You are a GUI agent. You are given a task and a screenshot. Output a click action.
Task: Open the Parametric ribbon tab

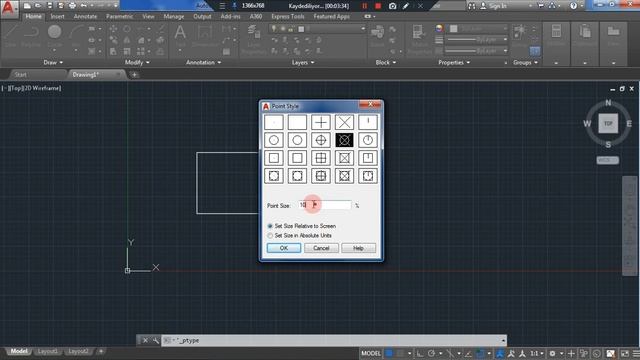pyautogui.click(x=119, y=16)
